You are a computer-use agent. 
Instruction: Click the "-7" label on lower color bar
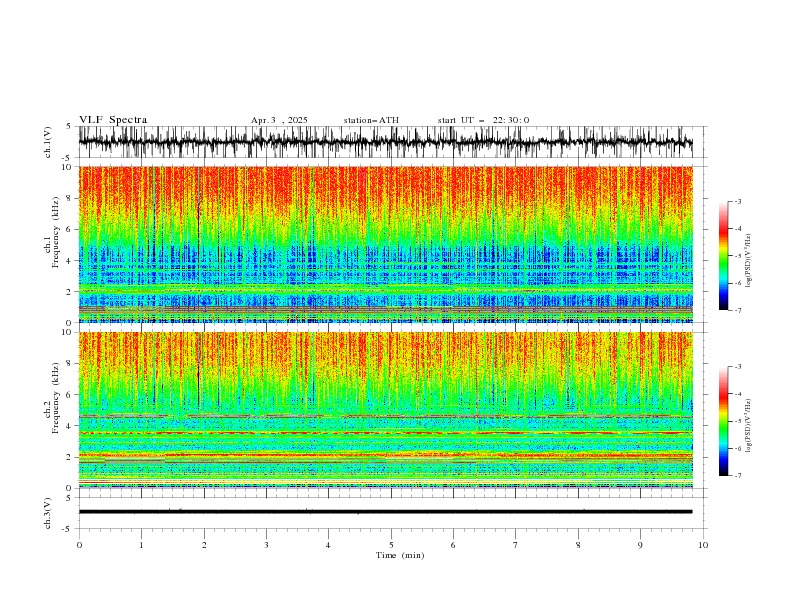pos(737,476)
